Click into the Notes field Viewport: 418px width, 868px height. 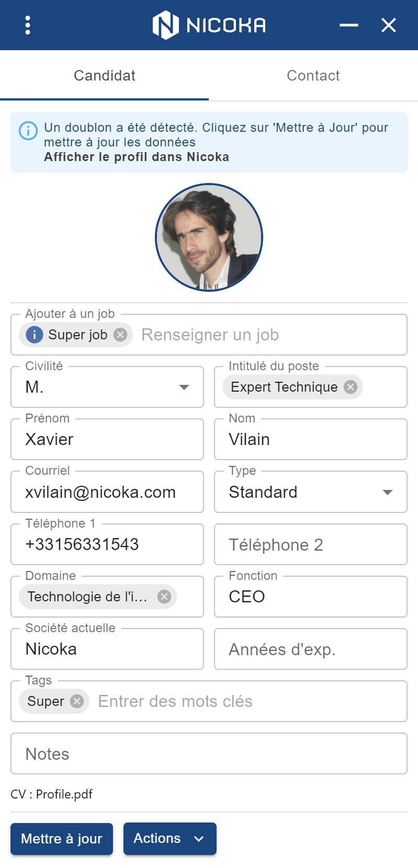pos(209,753)
